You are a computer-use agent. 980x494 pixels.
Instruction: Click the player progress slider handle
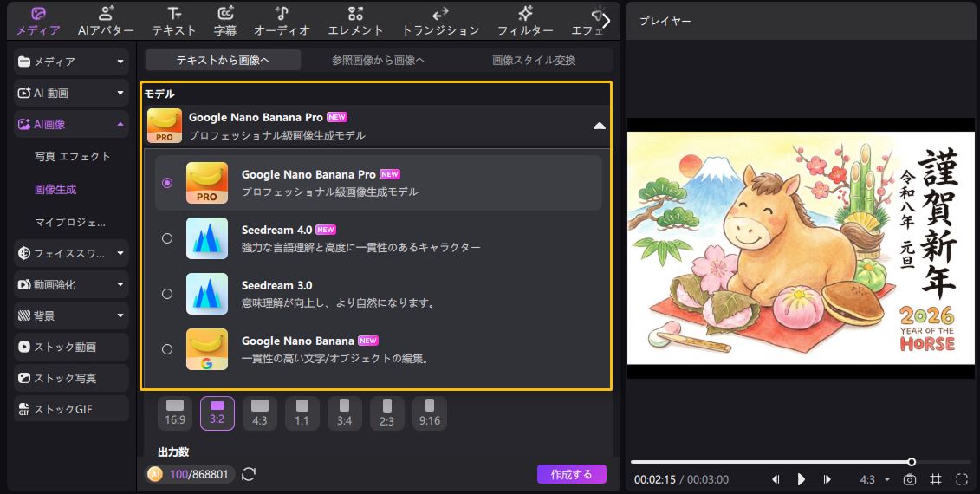[x=912, y=462]
